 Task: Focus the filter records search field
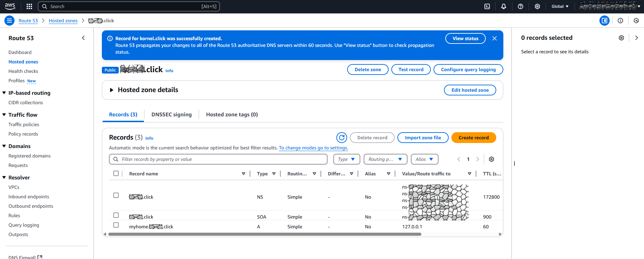pyautogui.click(x=218, y=159)
